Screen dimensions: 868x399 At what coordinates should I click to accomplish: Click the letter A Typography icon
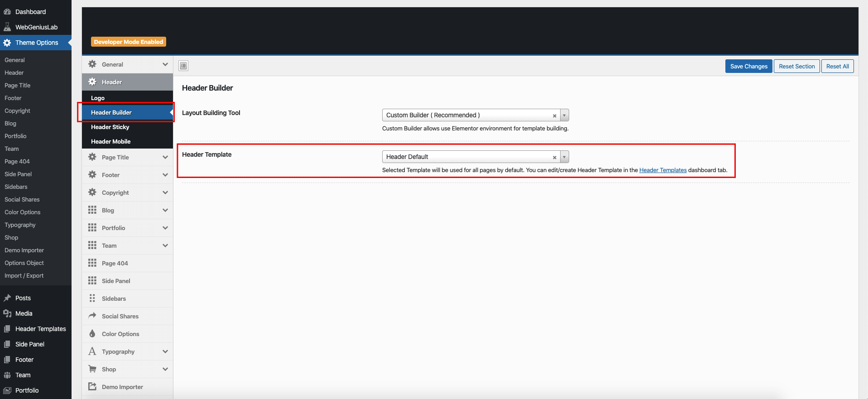tap(92, 351)
